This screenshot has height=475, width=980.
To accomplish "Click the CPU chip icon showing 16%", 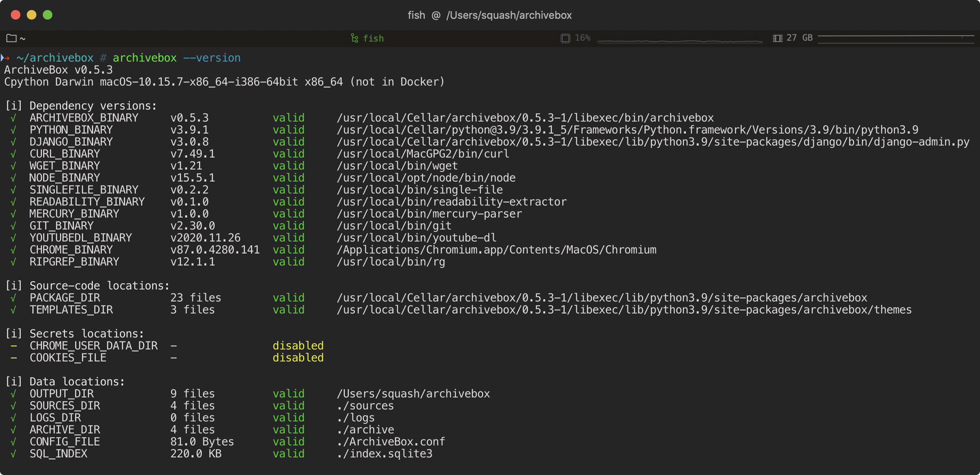I will tap(565, 38).
